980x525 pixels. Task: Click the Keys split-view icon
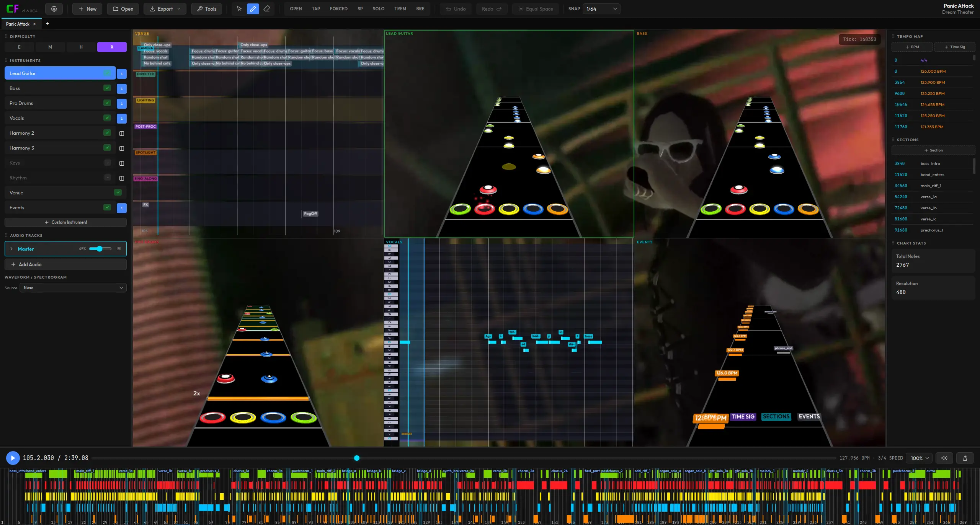coord(122,163)
